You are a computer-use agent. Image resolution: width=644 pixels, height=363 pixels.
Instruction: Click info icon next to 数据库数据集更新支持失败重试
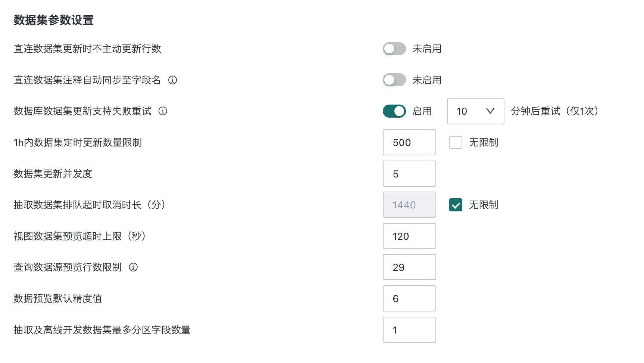coord(163,111)
